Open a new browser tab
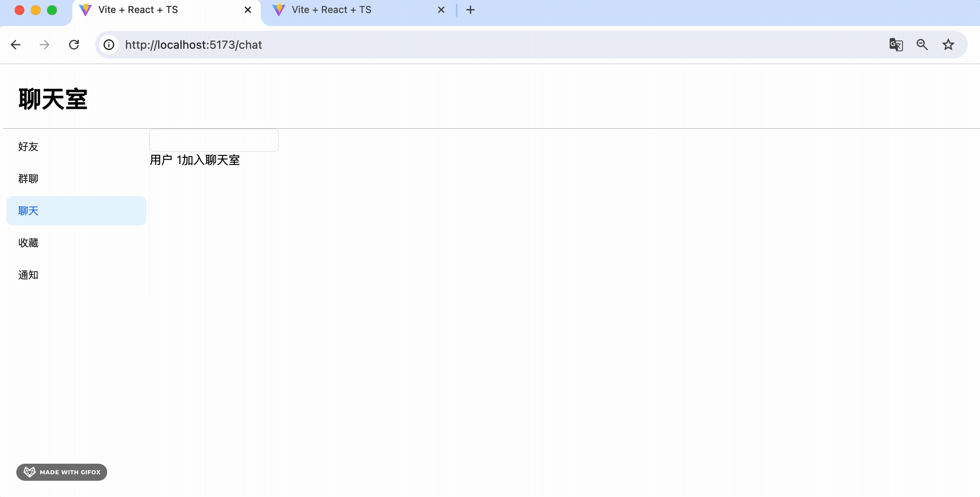 (470, 10)
